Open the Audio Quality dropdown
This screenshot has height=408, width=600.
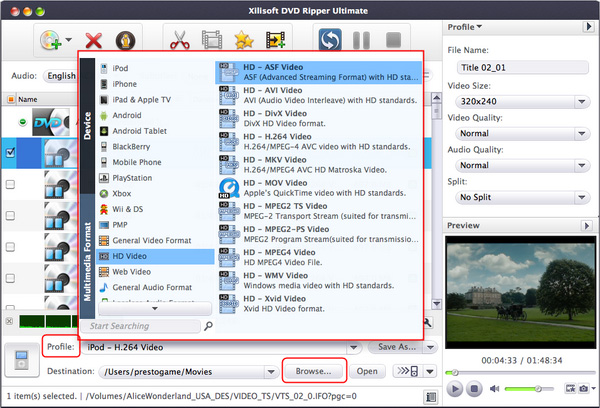click(522, 165)
